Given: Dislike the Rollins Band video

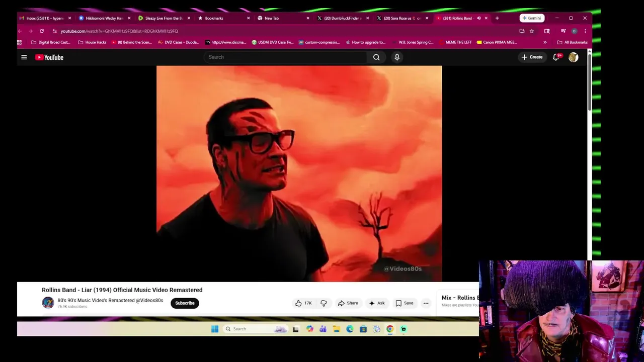Looking at the screenshot, I should tap(324, 303).
